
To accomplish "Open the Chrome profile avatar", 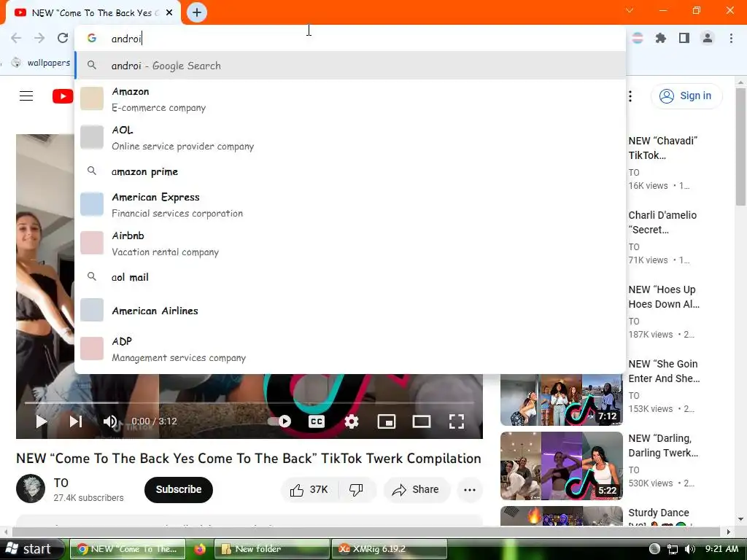I will click(x=708, y=38).
